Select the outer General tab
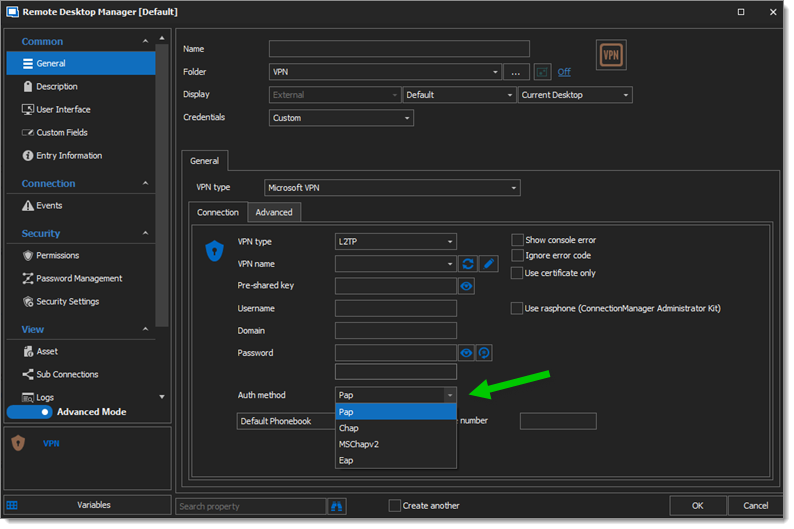 point(205,161)
